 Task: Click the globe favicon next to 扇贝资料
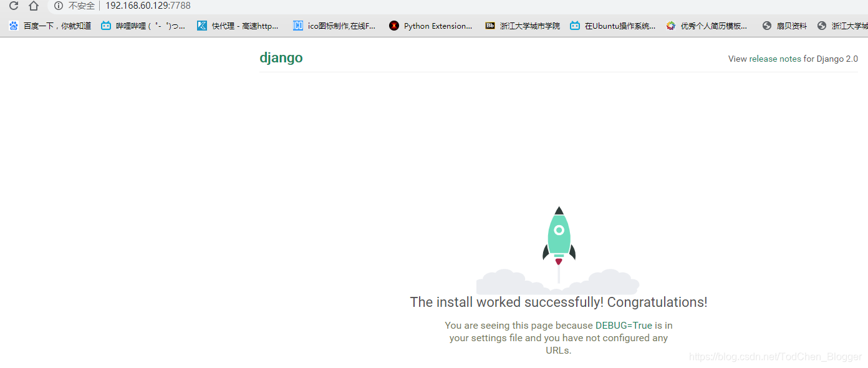[768, 26]
